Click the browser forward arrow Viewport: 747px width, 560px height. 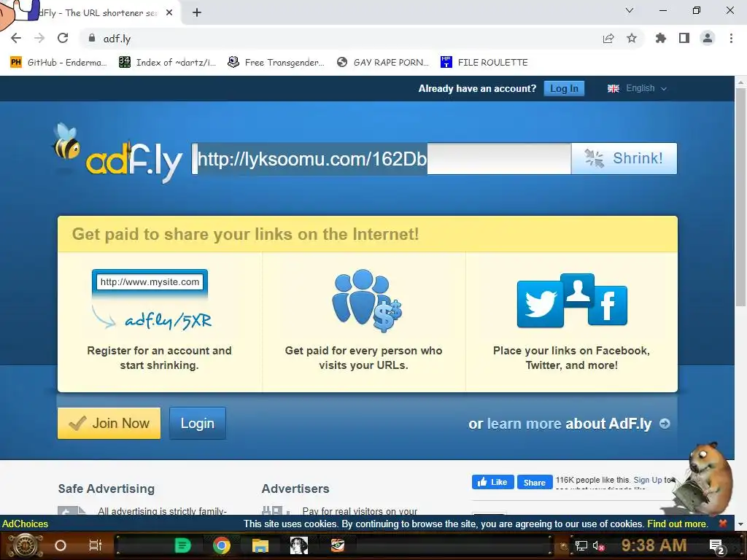pyautogui.click(x=39, y=38)
